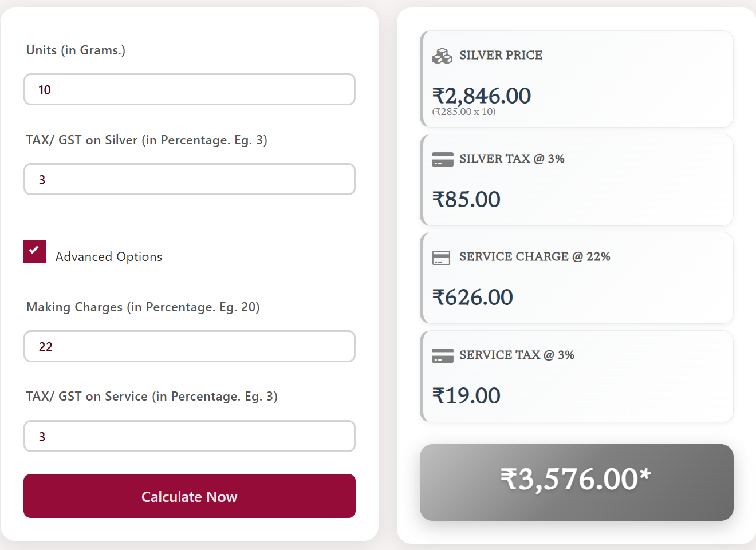Image resolution: width=756 pixels, height=550 pixels.
Task: Click the Advanced Options label text
Action: pyautogui.click(x=108, y=256)
